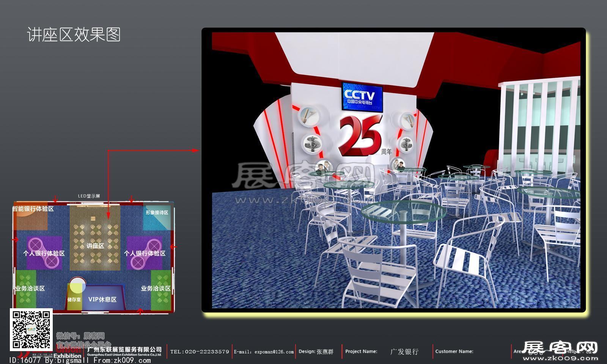Viewport: 607px width, 364px height.
Task: Select the 讲座区 label on floor plan
Action: coord(95,246)
